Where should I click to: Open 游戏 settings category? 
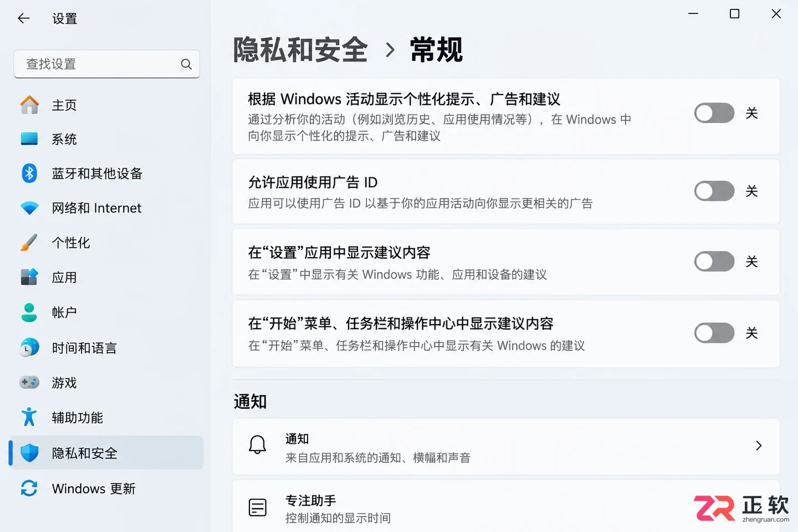pos(106,382)
